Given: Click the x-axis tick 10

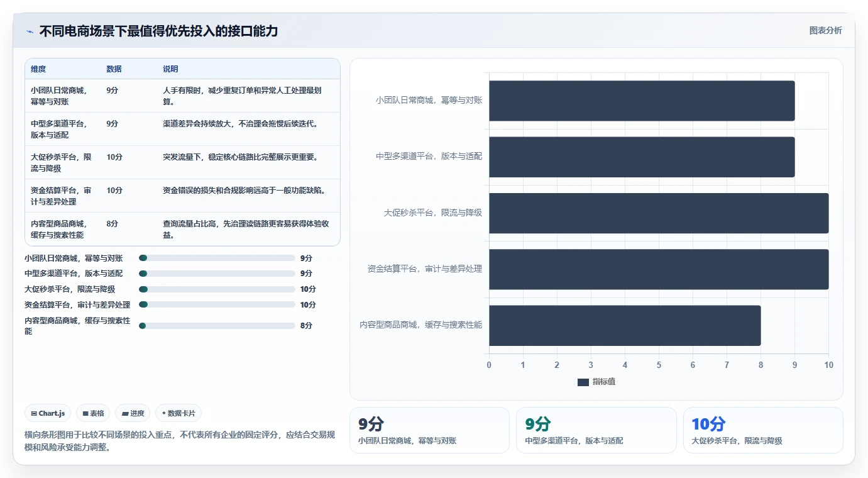Looking at the screenshot, I should [828, 365].
